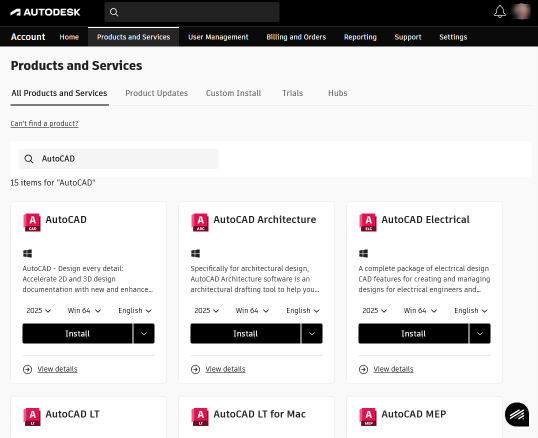Click the AutoCAD Architecture product icon
Screen dimensions: 538x438
point(200,222)
